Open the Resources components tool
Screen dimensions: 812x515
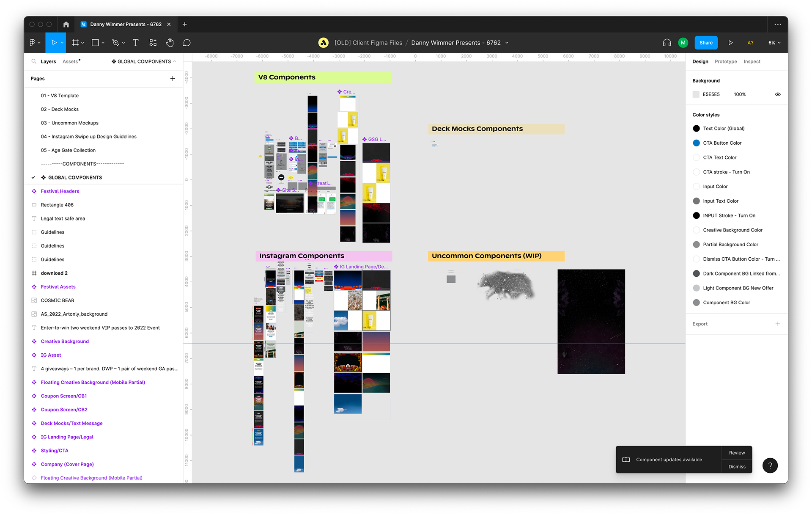[x=153, y=43]
